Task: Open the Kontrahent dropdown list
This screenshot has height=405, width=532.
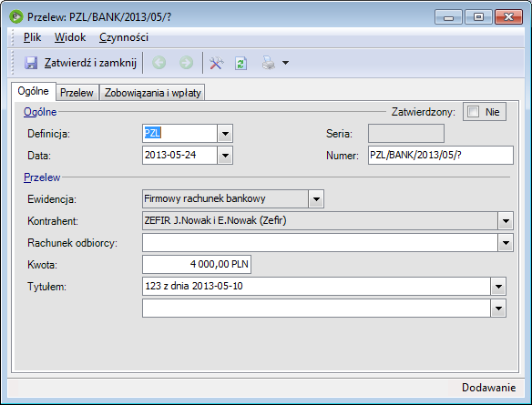Action: point(506,221)
